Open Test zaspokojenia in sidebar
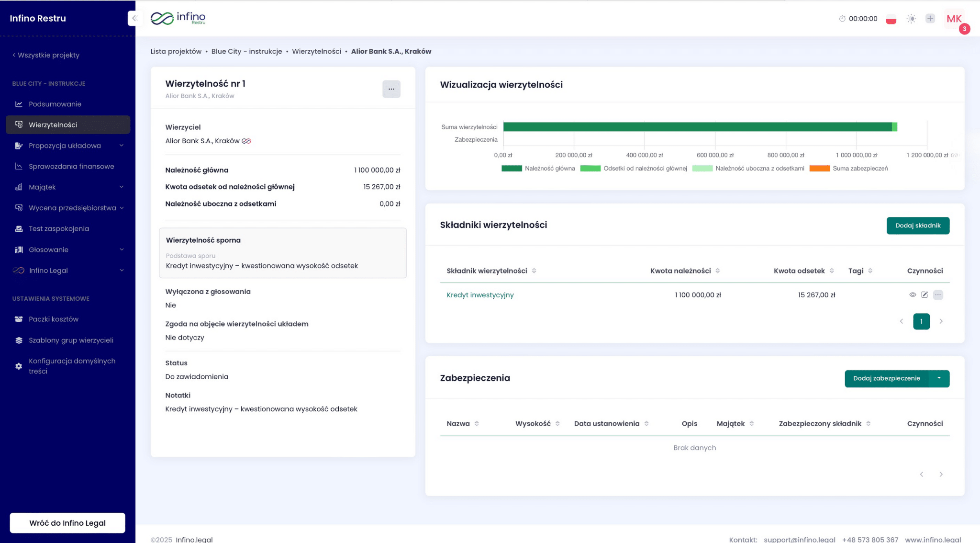Viewport: 980px width, 543px height. pyautogui.click(x=58, y=229)
